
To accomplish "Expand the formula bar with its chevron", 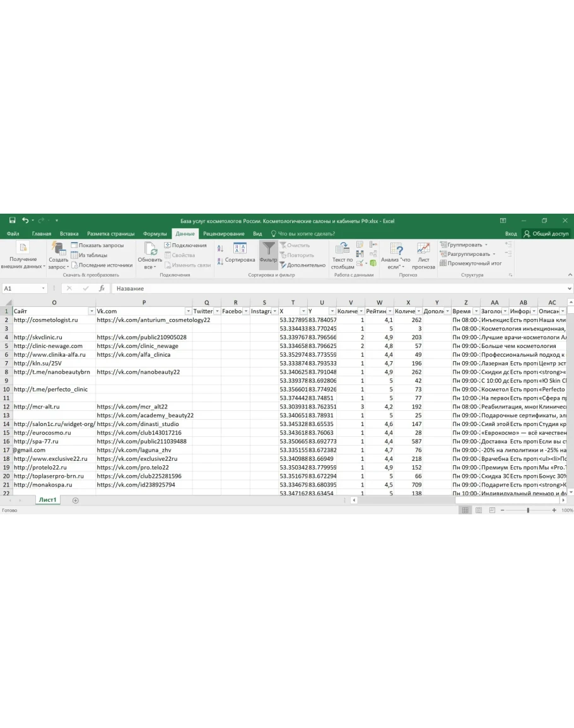I will [x=570, y=288].
